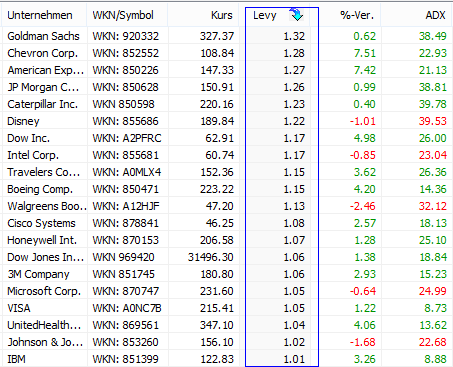Click the Kurs value 220.16
Image resolution: width=453 pixels, height=367 pixels.
pyautogui.click(x=217, y=104)
